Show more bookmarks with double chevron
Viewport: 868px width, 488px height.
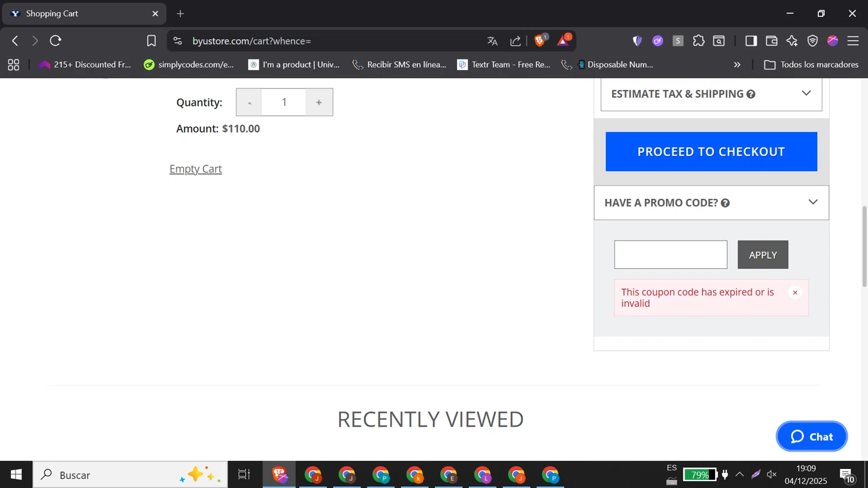pyautogui.click(x=737, y=65)
